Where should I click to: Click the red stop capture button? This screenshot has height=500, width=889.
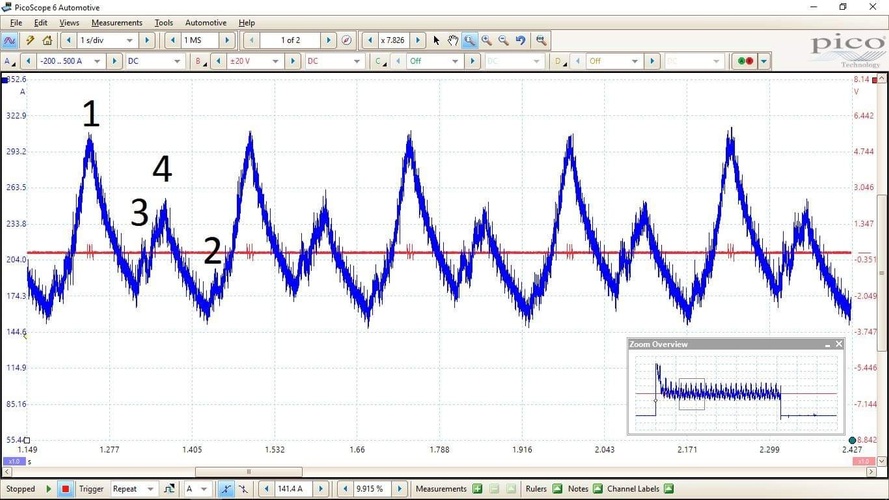point(65,489)
